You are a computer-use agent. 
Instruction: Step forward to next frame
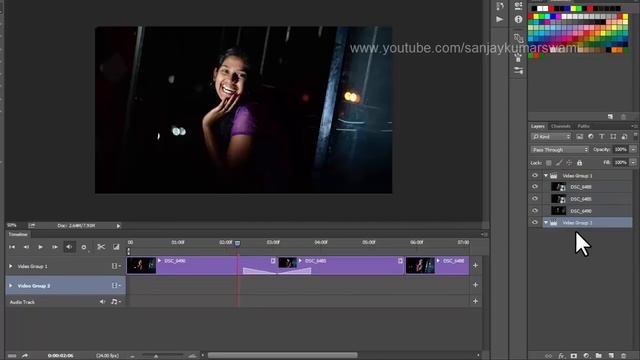click(x=55, y=247)
